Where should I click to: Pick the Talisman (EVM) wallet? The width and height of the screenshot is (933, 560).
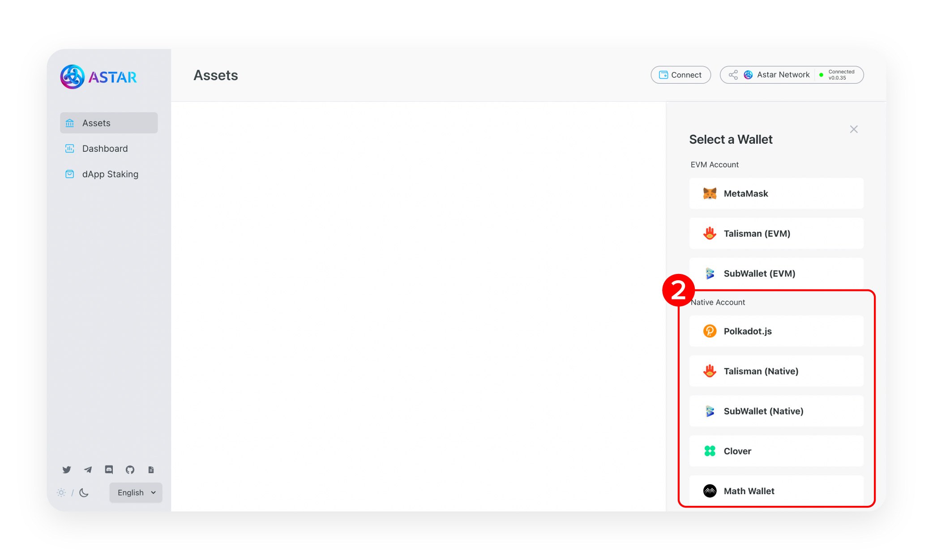click(776, 233)
